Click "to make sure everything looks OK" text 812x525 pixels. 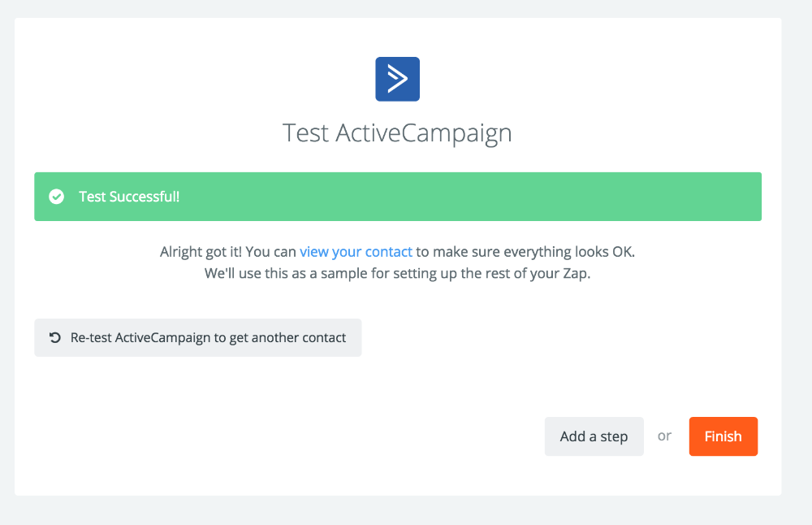525,252
